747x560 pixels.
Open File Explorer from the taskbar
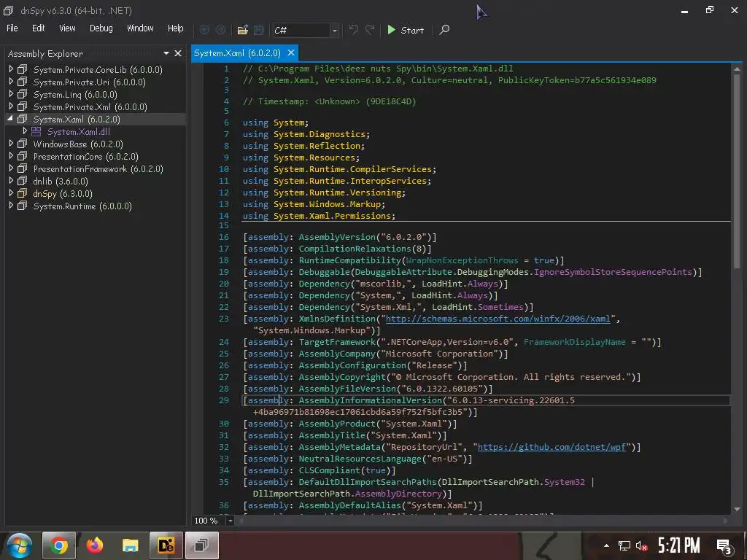click(130, 545)
